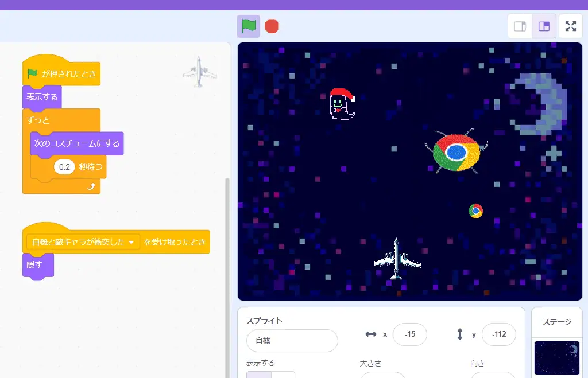Click the airplane sprite on the stage
This screenshot has width=588, height=378.
pos(397,260)
